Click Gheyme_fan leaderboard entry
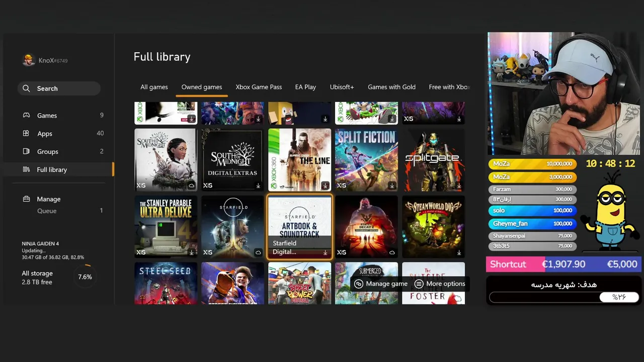 click(532, 223)
